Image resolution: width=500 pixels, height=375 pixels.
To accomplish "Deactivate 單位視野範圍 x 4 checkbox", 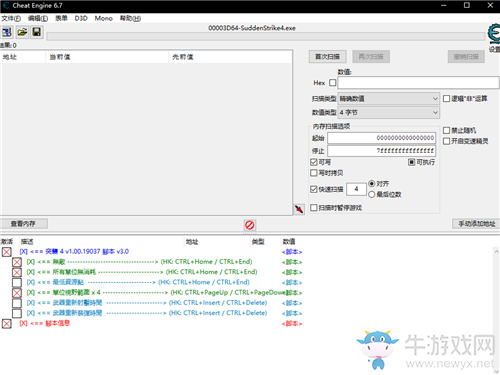I will (x=17, y=293).
